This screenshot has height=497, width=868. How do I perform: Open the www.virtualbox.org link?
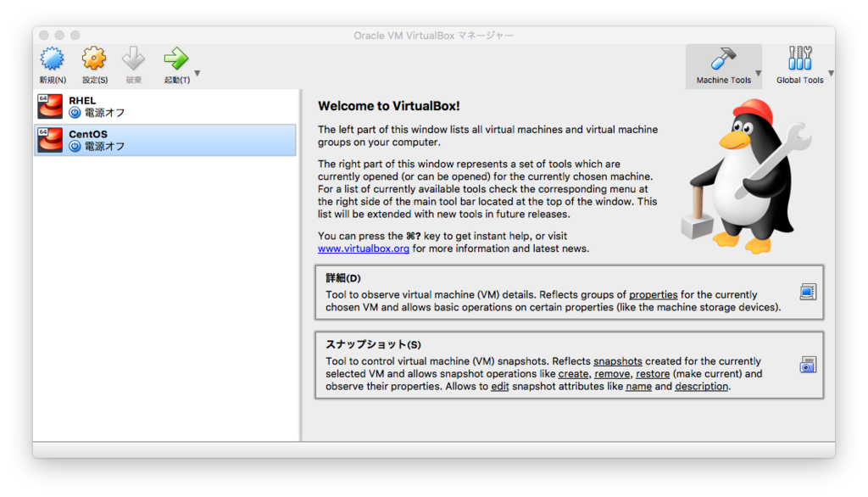(x=363, y=248)
